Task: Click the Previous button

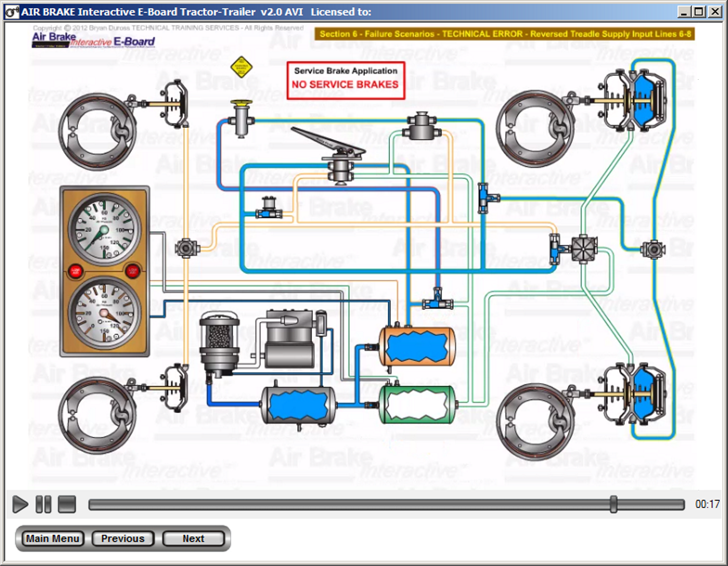Action: tap(122, 538)
